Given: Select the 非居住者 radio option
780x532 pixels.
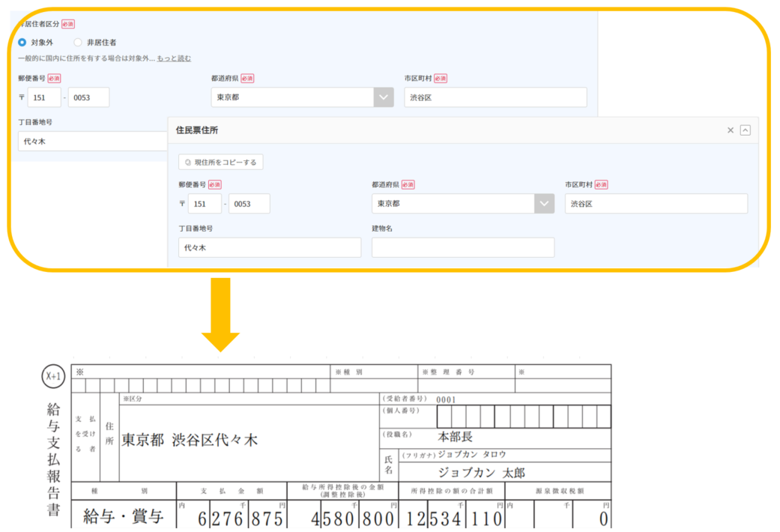Looking at the screenshot, I should tap(78, 43).
